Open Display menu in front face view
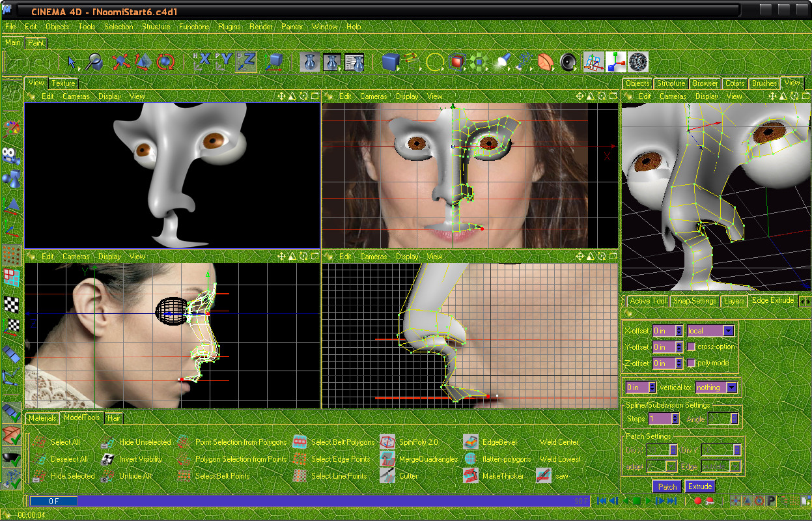Screen dimensions: 812x521 pos(407,96)
